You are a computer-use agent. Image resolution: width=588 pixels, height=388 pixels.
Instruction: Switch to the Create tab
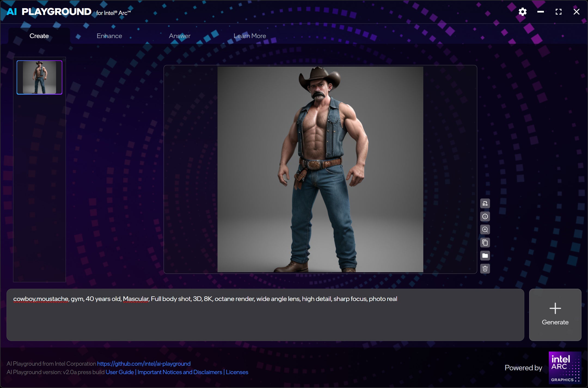pyautogui.click(x=39, y=36)
